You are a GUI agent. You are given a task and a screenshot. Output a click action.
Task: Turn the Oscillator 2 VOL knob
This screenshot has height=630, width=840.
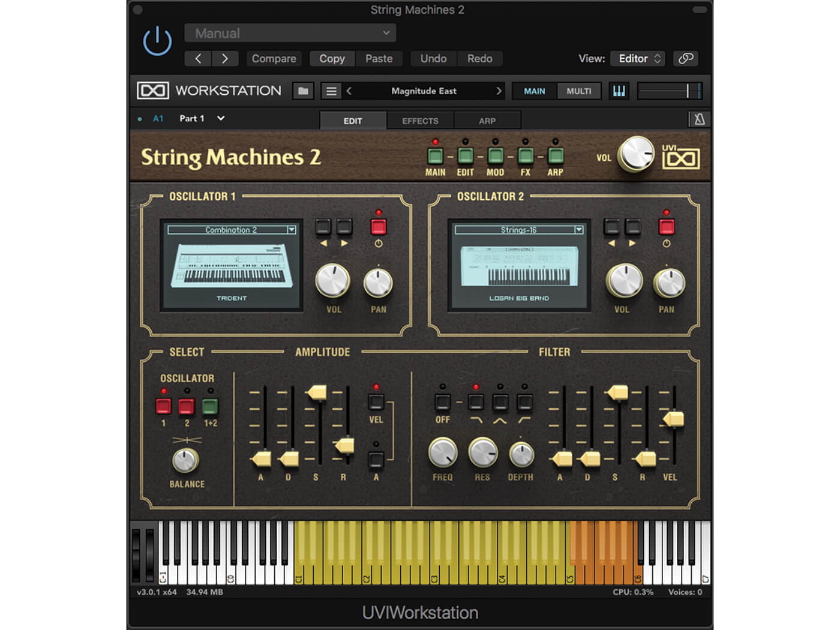click(624, 281)
